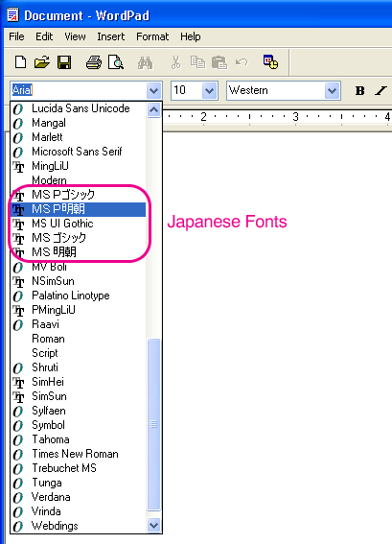Select Tahoma font from list

[79, 439]
